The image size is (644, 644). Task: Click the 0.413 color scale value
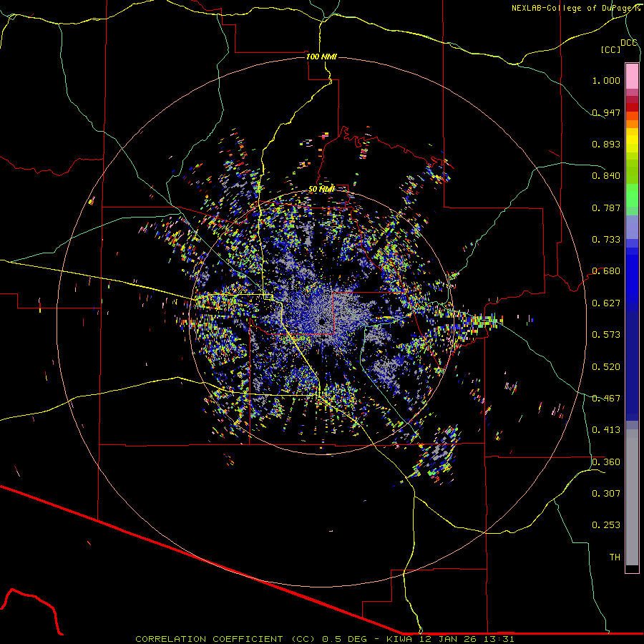[606, 430]
